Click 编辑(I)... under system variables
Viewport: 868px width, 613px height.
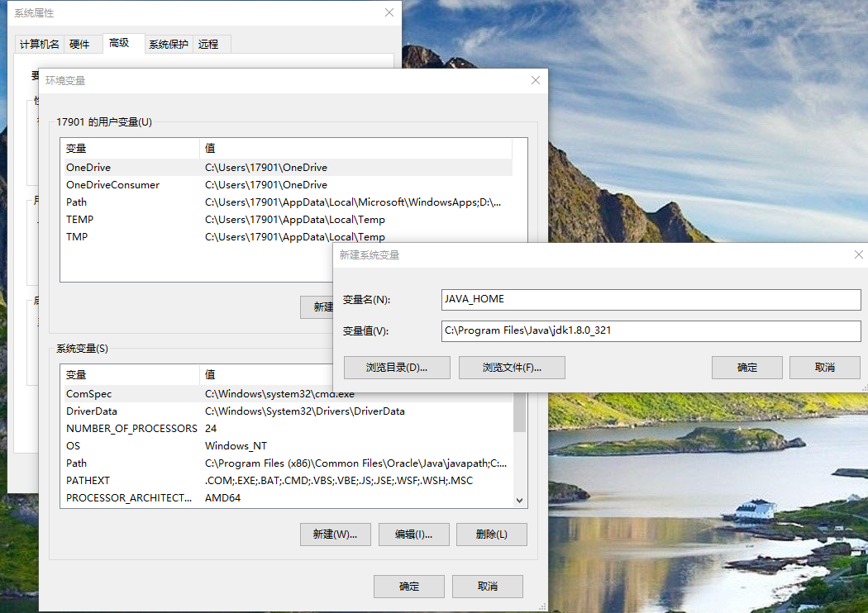click(413, 535)
